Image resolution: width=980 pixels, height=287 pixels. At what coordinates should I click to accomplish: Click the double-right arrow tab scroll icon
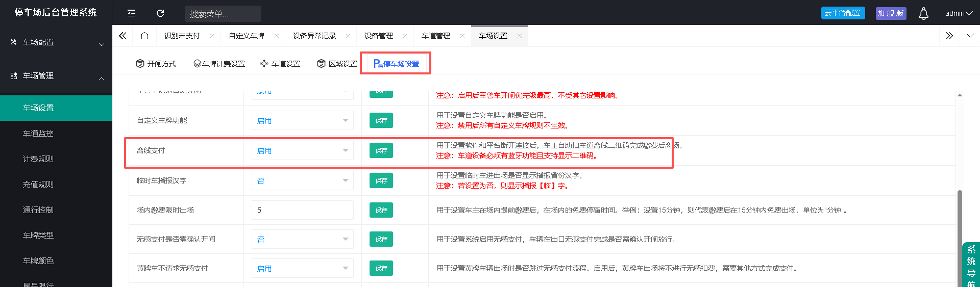(x=949, y=36)
